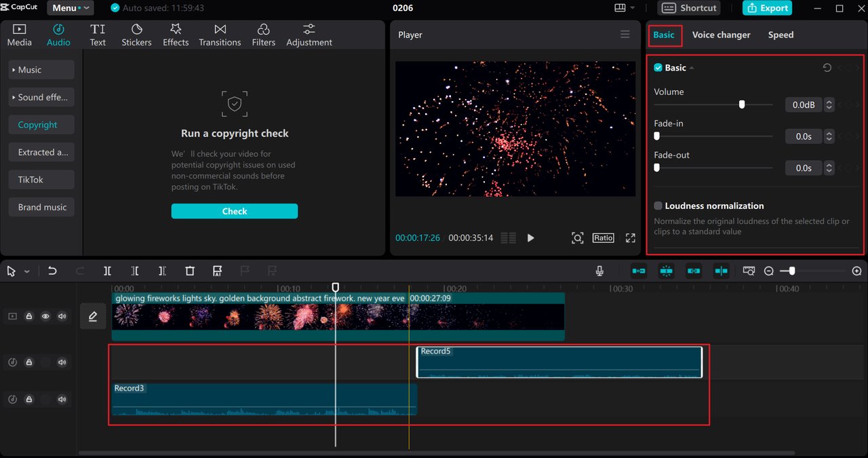Toggle main track magnet
Screen dimensions: 868x458
pos(639,271)
